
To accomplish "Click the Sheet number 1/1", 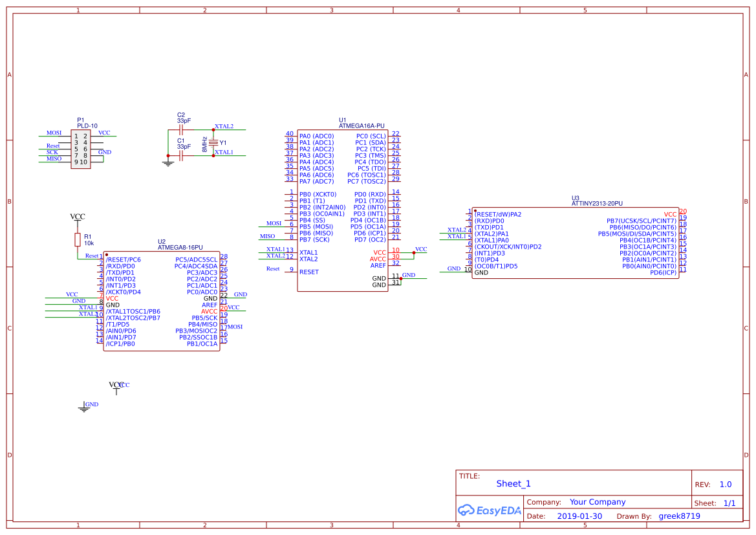I will tap(729, 503).
